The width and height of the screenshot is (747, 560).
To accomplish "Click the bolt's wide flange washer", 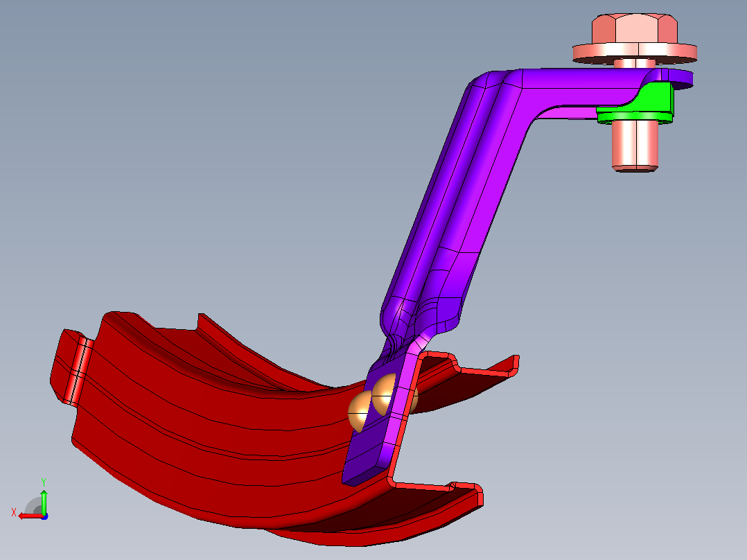I will [x=635, y=53].
